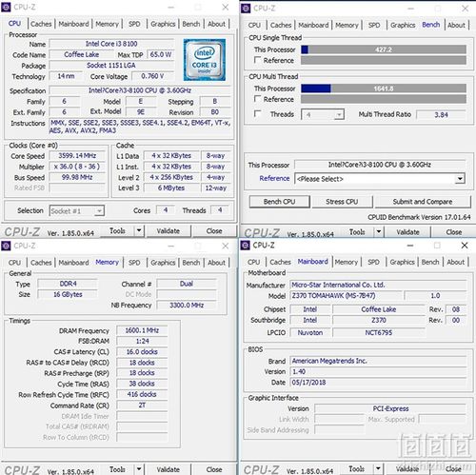Enable Single Thread Reference checkbox
This screenshot has width=476, height=475.
(257, 60)
